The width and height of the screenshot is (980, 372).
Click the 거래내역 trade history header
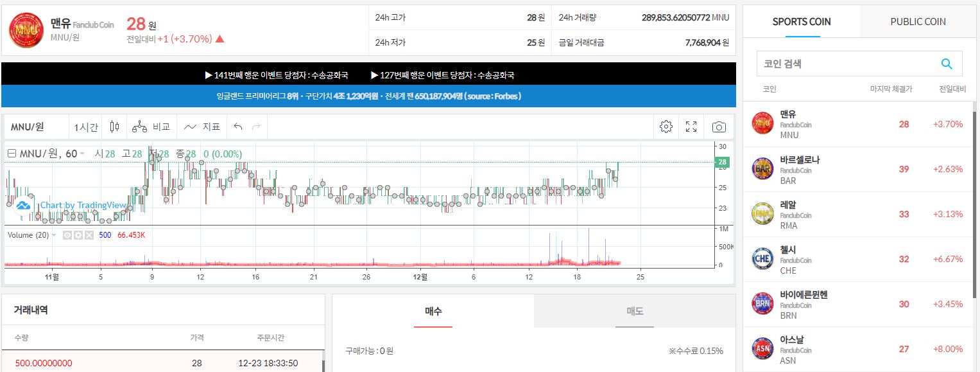pyautogui.click(x=31, y=310)
